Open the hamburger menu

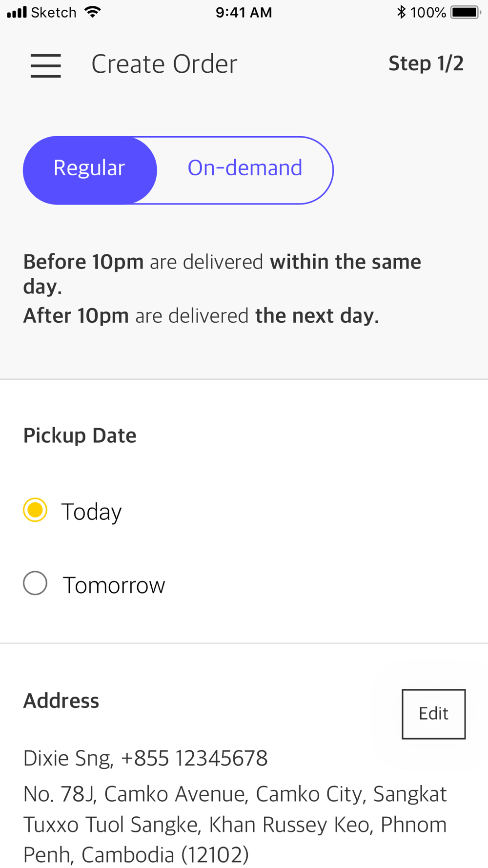pyautogui.click(x=46, y=65)
